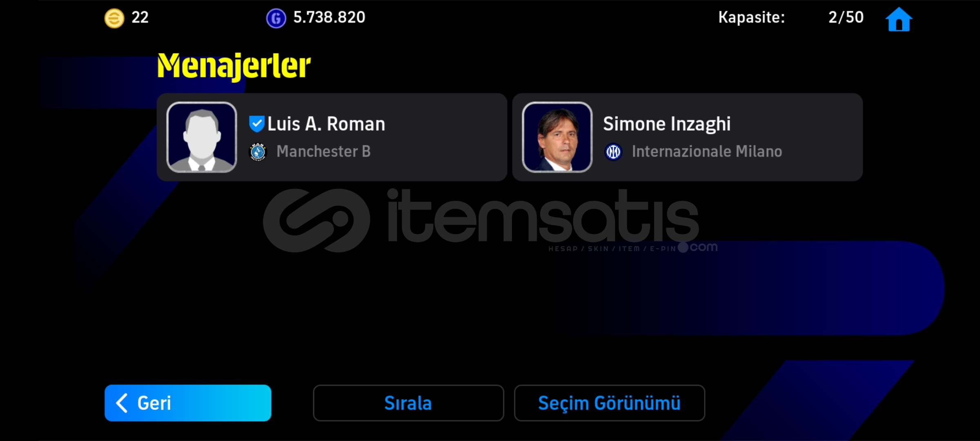Tap the gold eFootball coin icon
This screenshot has height=441, width=980.
(x=114, y=18)
